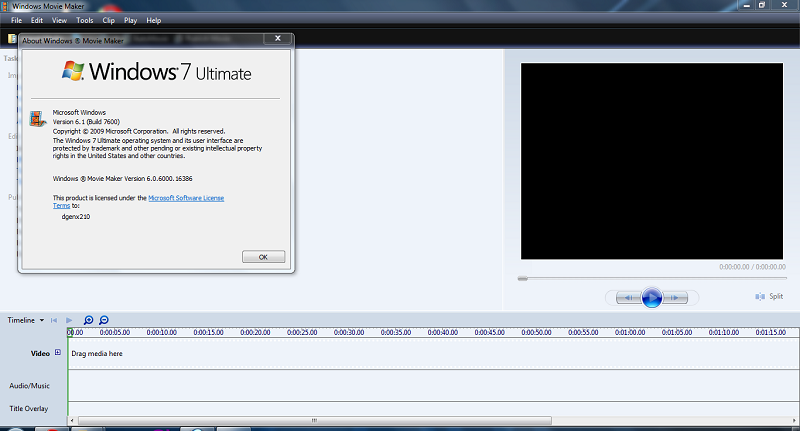Open the Edit menu
The width and height of the screenshot is (800, 431).
(37, 20)
